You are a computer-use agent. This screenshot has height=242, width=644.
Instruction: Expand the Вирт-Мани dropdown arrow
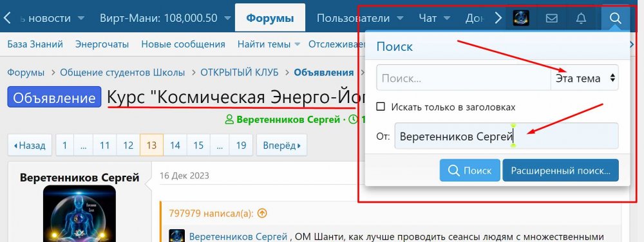[x=227, y=18]
